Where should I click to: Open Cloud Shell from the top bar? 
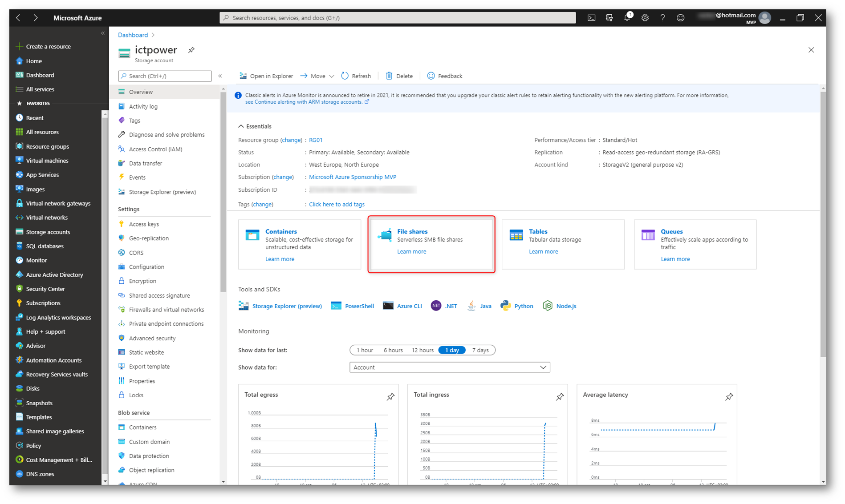coord(591,18)
